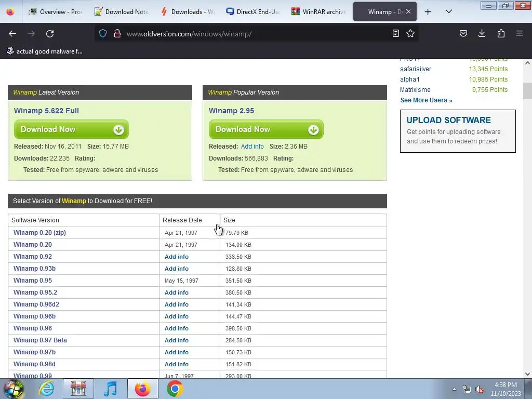Bookmark this page with the star icon
This screenshot has height=399, width=532.
pos(410,33)
